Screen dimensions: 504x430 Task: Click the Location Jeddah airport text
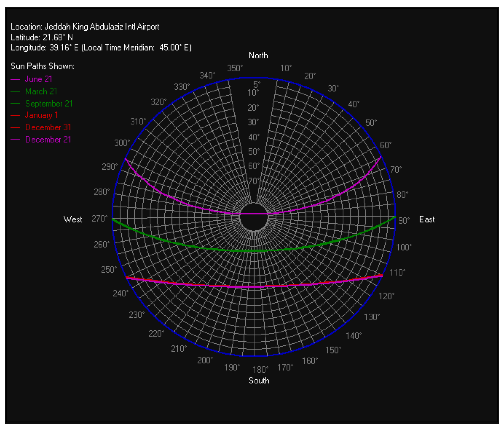coord(85,27)
